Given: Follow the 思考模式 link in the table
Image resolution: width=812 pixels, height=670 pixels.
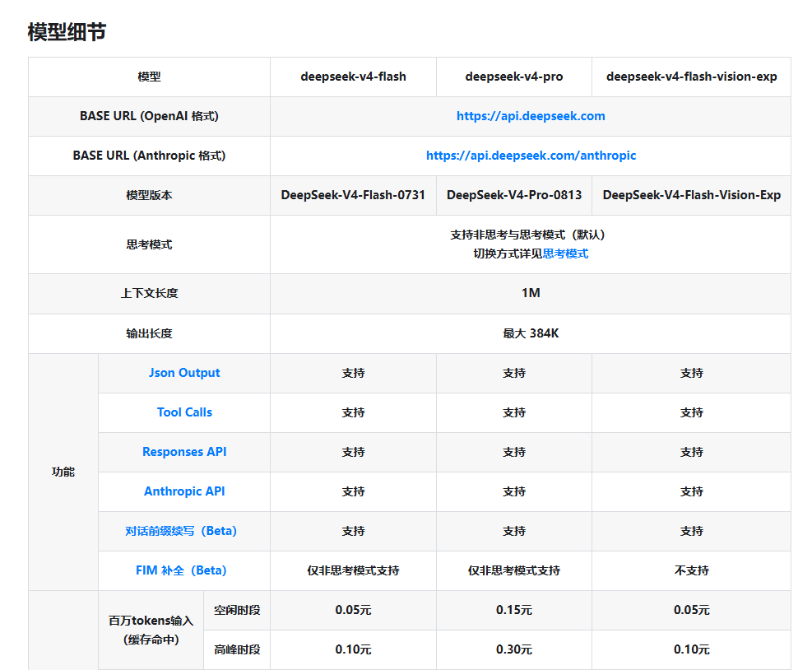Looking at the screenshot, I should [x=565, y=254].
